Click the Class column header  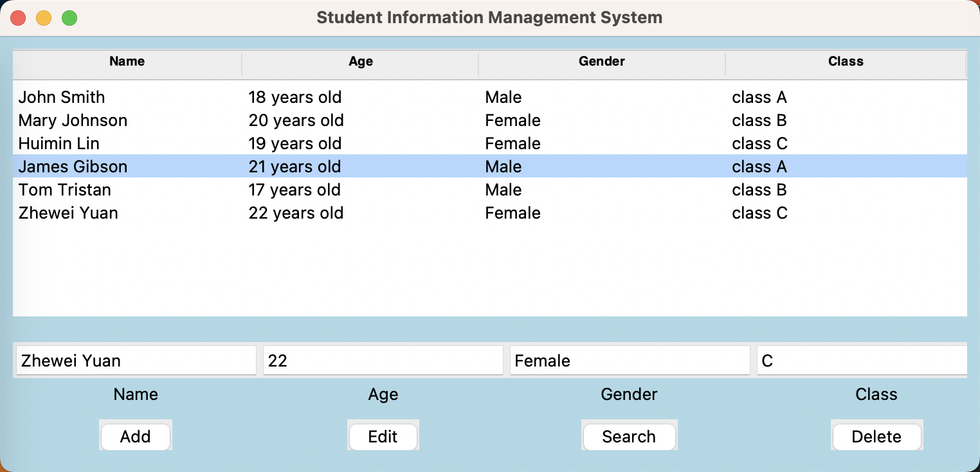(x=846, y=61)
